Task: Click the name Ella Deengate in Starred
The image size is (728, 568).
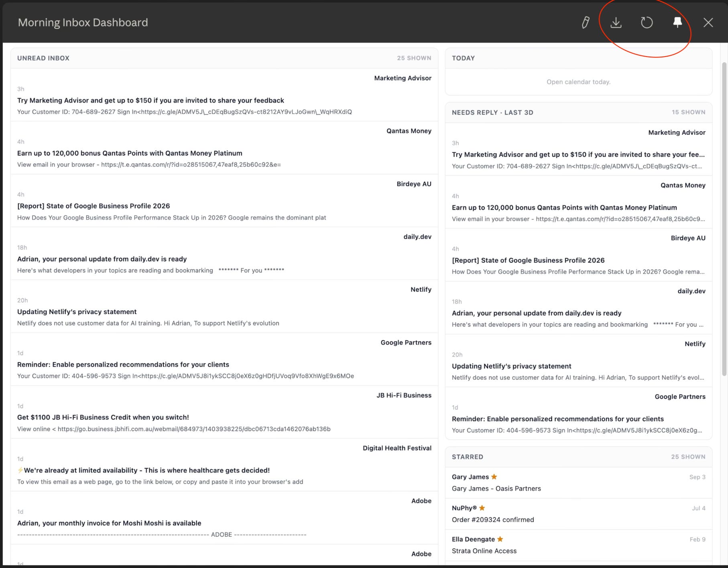Action: pyautogui.click(x=473, y=540)
